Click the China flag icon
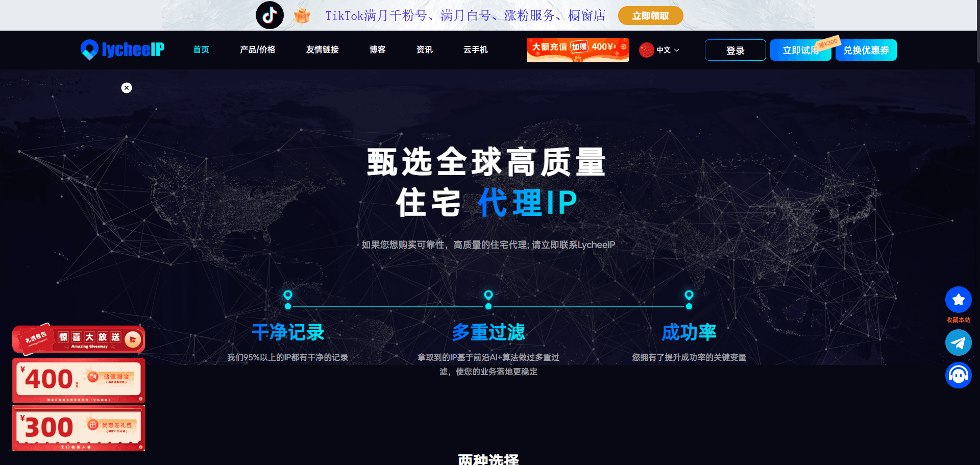The height and width of the screenshot is (465, 980). tap(646, 50)
